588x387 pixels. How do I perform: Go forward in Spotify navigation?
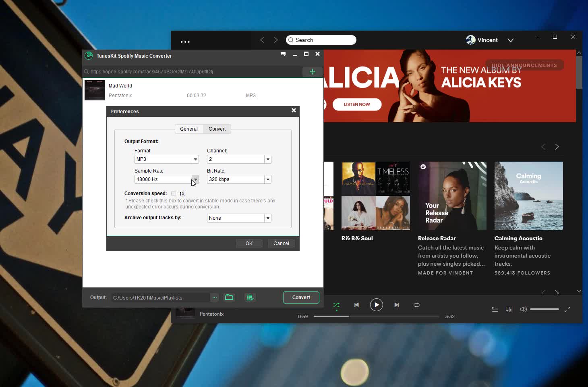tap(276, 40)
